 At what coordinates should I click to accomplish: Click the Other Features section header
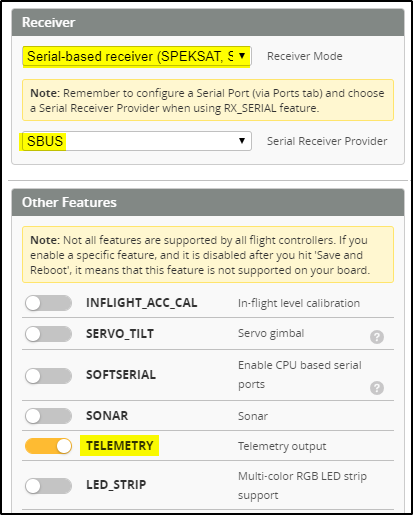pos(208,202)
